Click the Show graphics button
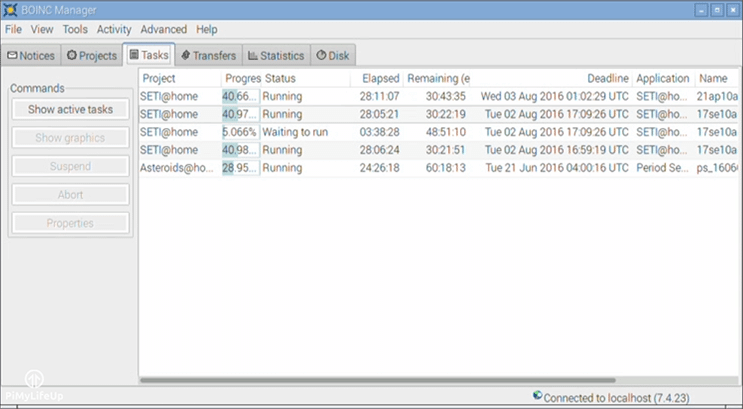Screen dimensions: 743x409 [71, 138]
